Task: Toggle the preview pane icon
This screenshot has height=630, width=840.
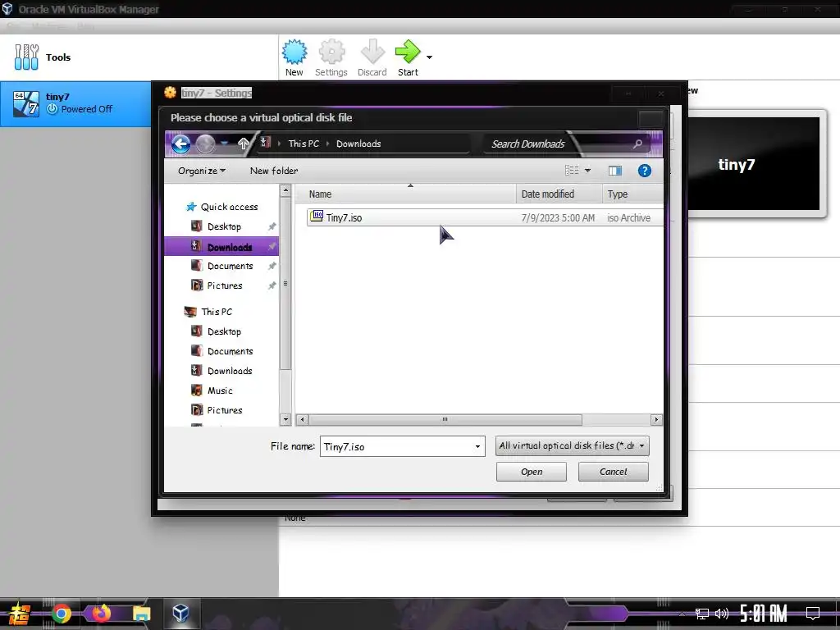Action: (615, 171)
